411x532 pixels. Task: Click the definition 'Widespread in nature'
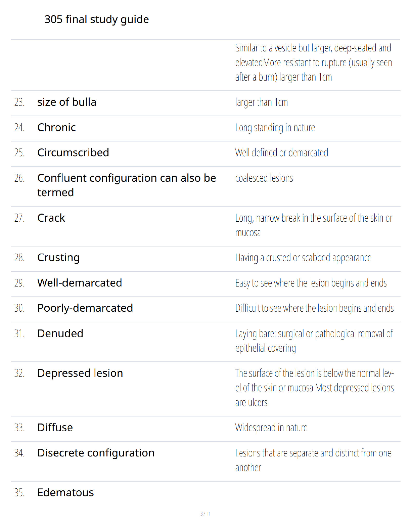(x=271, y=428)
